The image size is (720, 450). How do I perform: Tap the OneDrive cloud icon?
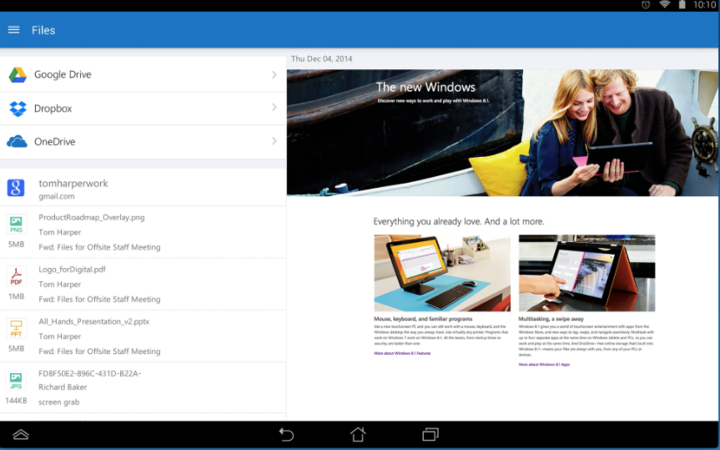(17, 141)
